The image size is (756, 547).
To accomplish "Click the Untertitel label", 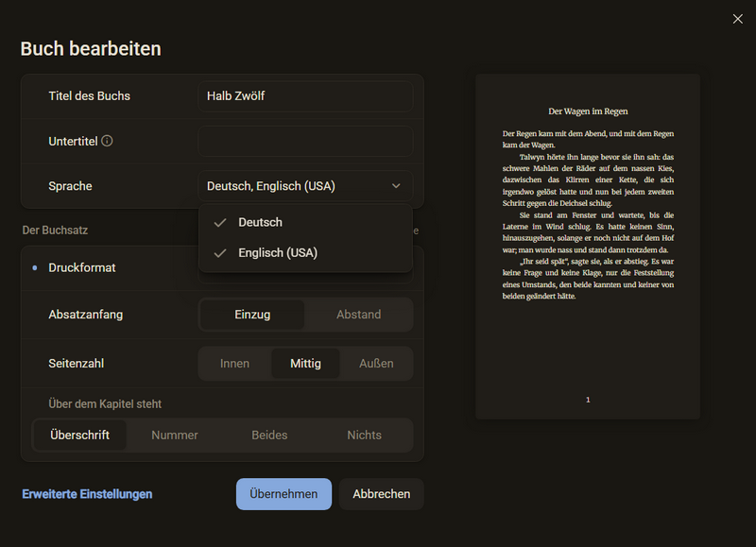I will click(x=73, y=141).
